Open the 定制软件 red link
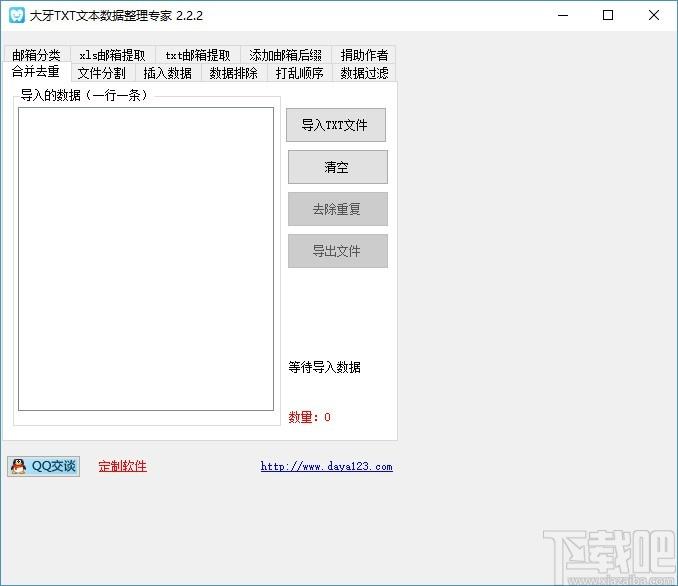 click(122, 466)
